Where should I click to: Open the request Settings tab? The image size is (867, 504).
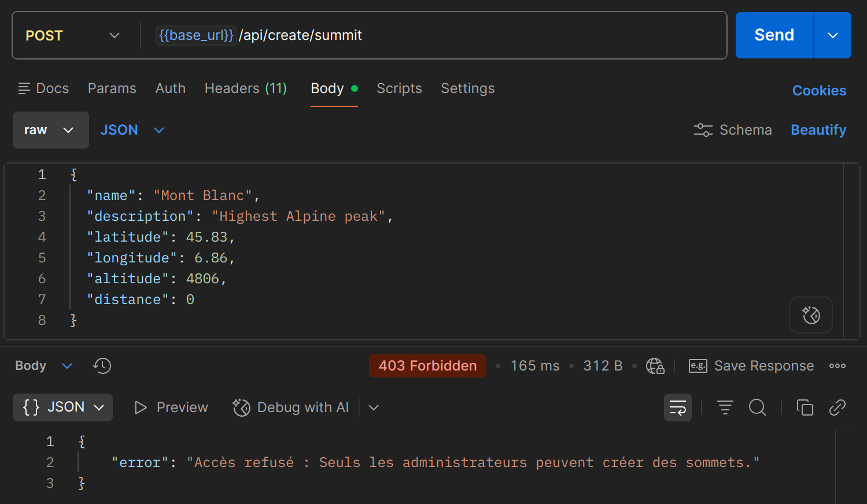click(468, 88)
